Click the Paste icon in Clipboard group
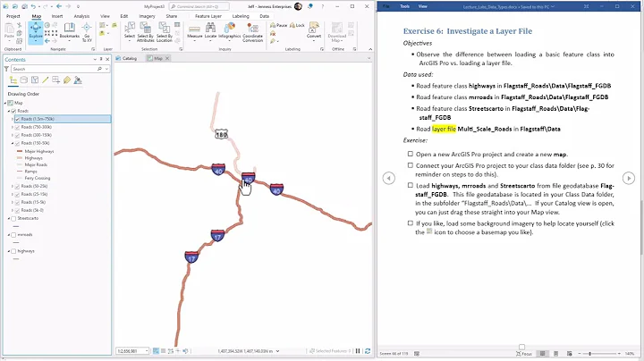This screenshot has height=361, width=644. [9, 30]
